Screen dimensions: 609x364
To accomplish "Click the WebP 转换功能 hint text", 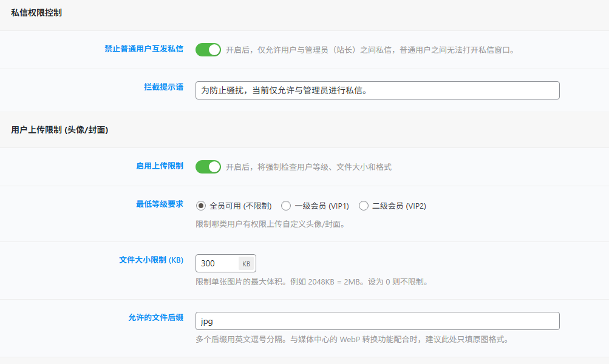I will coord(352,339).
